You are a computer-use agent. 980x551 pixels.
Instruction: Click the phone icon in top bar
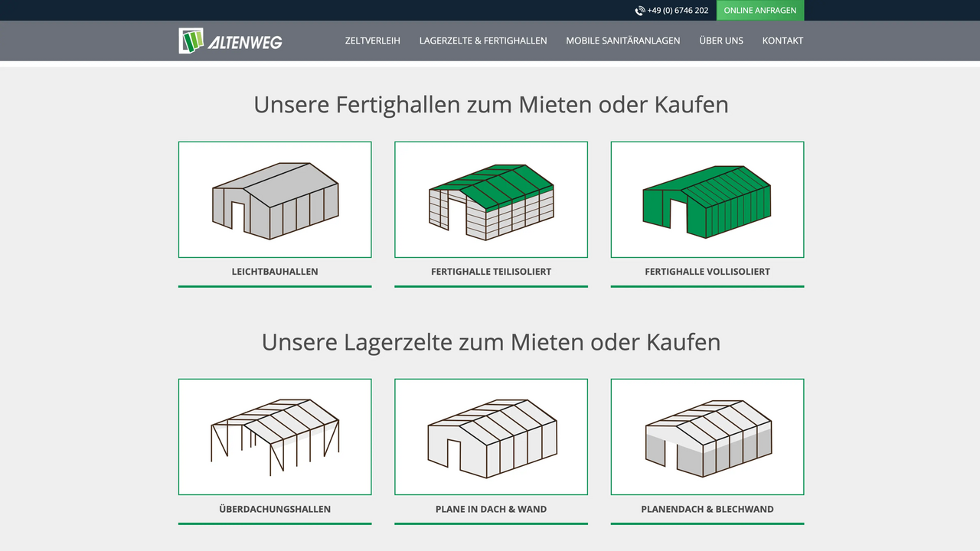click(639, 11)
